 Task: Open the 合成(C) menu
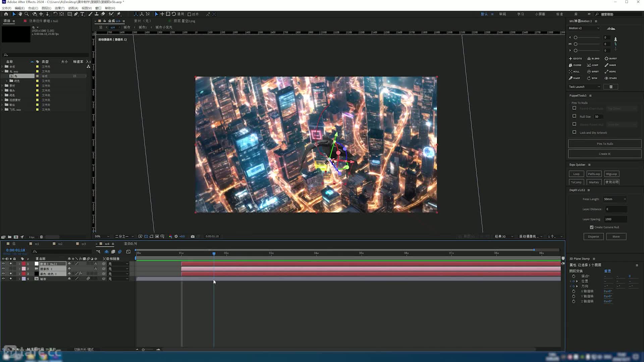33,8
